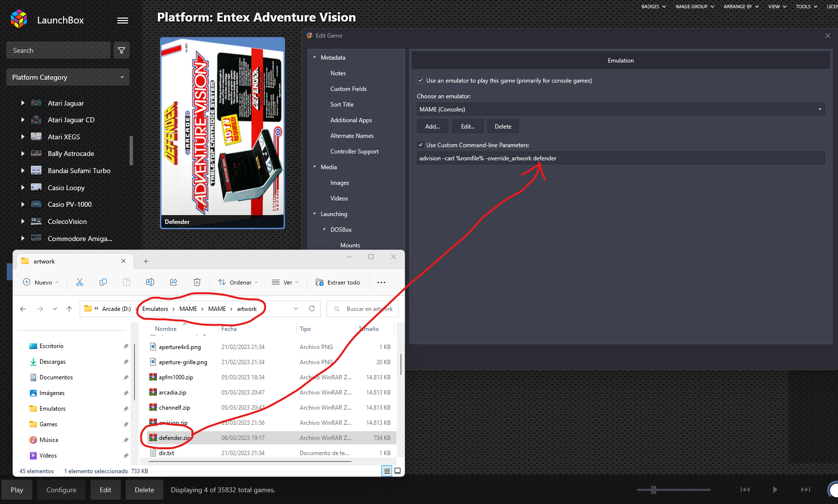The image size is (838, 504).
Task: Click the Delete trash icon in Explorer
Action: point(197,282)
